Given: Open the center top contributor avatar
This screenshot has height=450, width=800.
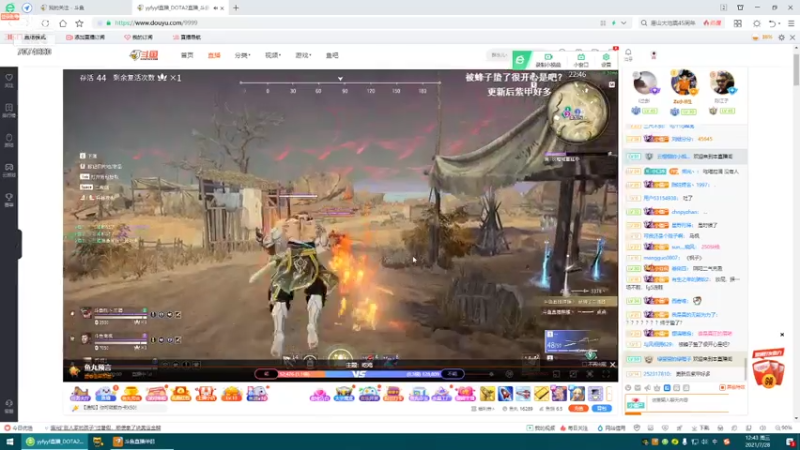Looking at the screenshot, I should tap(683, 82).
